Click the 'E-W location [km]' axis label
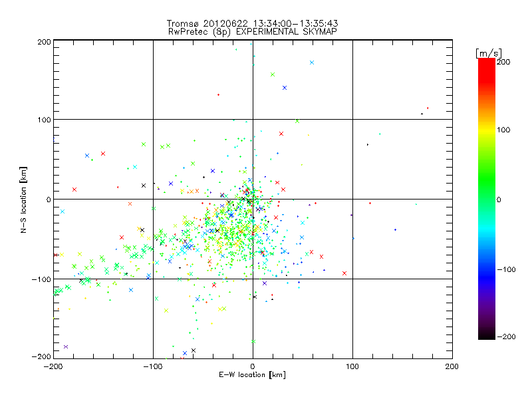 [x=252, y=375]
